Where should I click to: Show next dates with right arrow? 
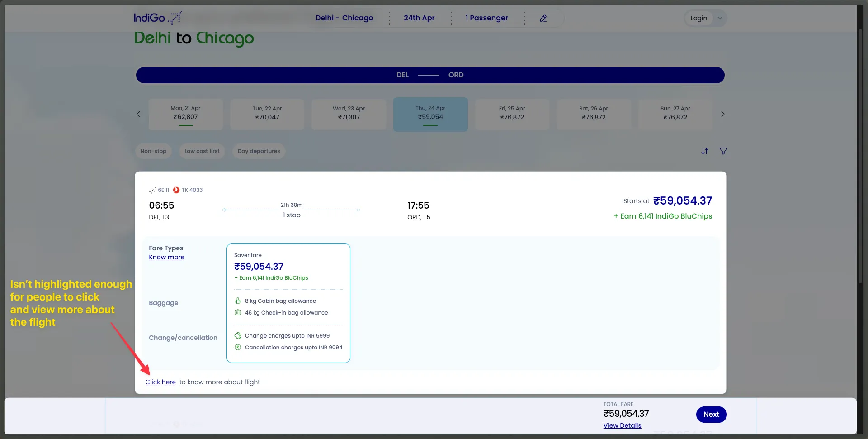(722, 115)
